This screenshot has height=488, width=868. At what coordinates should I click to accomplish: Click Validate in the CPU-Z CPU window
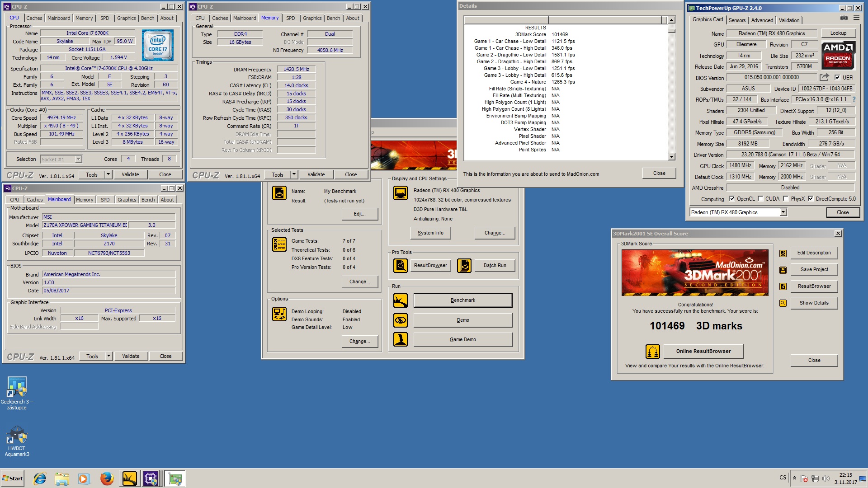[x=130, y=175]
